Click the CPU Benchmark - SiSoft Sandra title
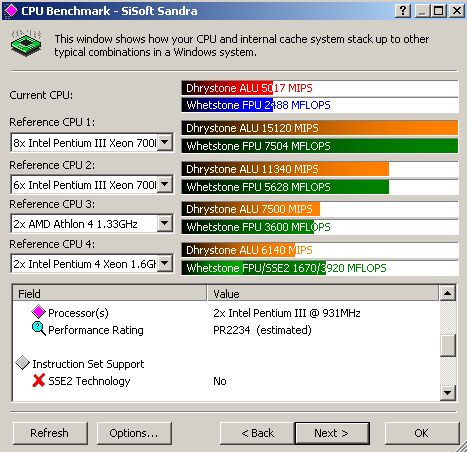 click(109, 11)
